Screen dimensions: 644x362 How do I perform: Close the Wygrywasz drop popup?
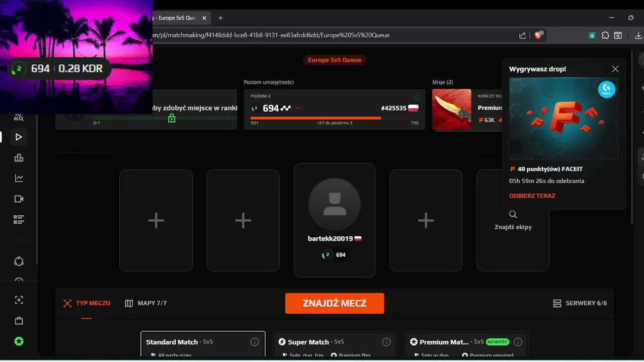[x=615, y=69]
